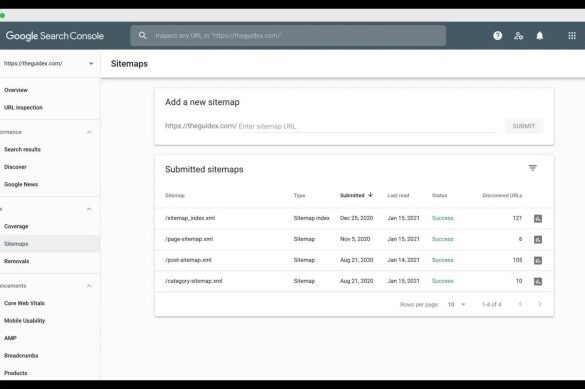Focus the Inspect any URL search box
This screenshot has height=389, width=585.
pos(288,35)
